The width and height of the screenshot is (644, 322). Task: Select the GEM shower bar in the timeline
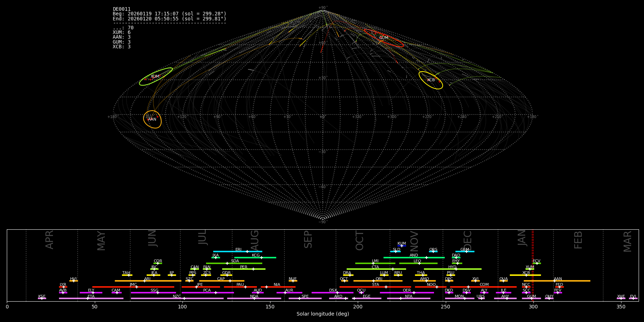tap(465, 252)
